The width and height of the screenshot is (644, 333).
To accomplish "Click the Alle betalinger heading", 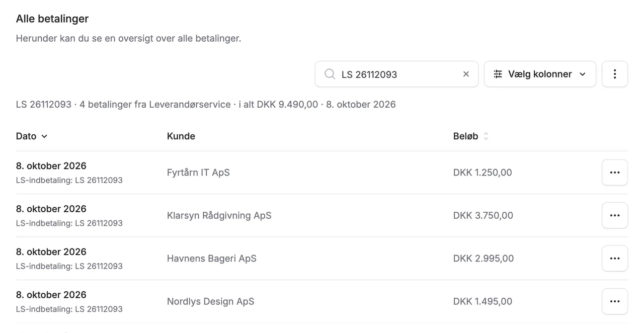I will [x=52, y=19].
